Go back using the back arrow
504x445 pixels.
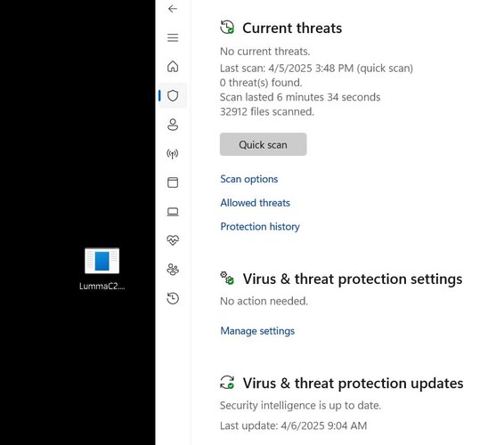click(173, 9)
